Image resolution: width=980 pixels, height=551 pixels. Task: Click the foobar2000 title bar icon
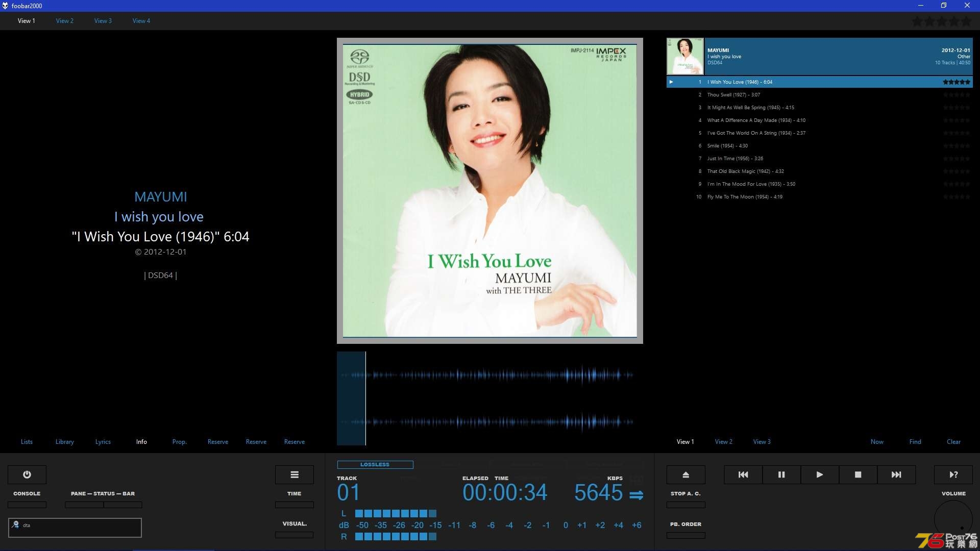5,6
